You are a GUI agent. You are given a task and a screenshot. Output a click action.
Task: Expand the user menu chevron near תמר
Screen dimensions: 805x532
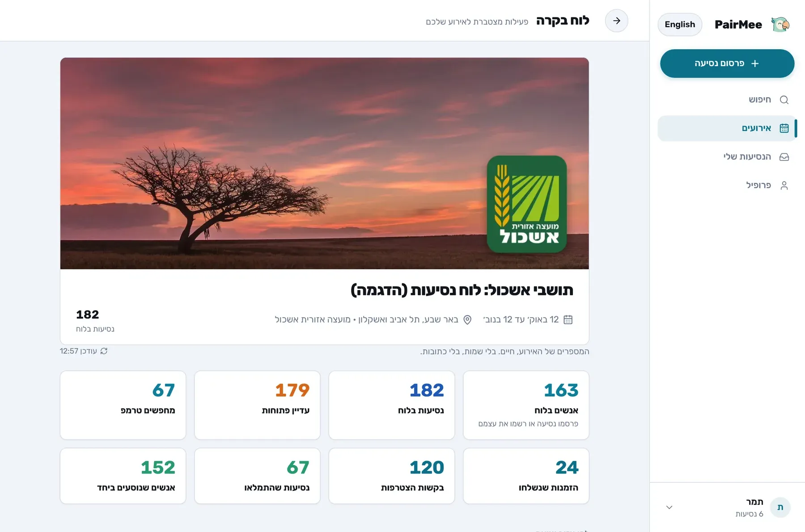coord(669,507)
